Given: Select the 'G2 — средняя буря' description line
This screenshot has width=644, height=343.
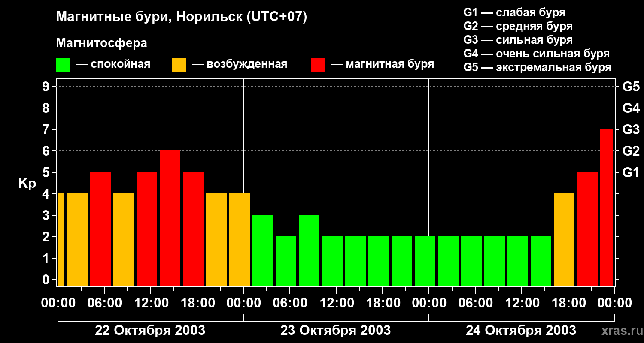Looking at the screenshot, I should tap(518, 26).
